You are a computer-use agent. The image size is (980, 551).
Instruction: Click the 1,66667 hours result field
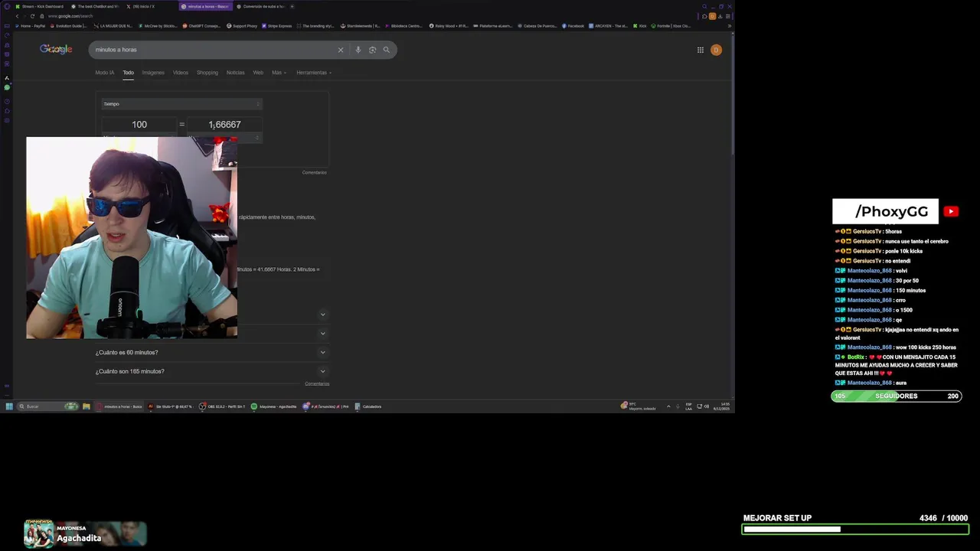(x=224, y=125)
